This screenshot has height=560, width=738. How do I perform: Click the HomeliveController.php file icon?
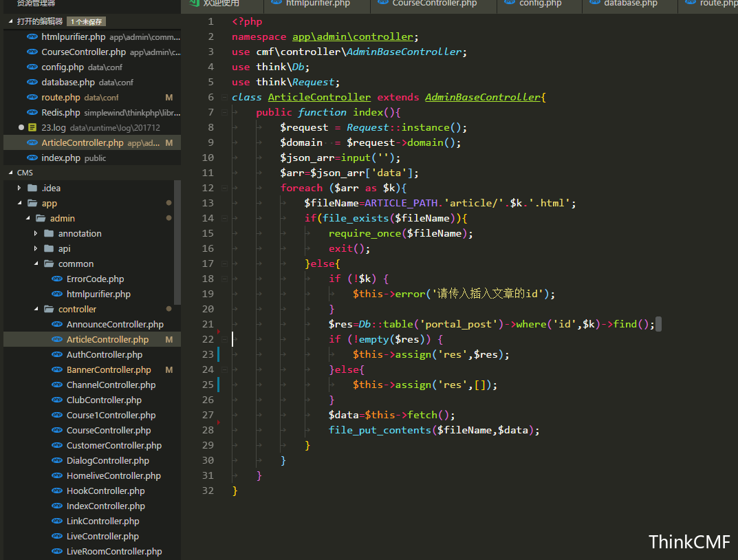(x=57, y=475)
